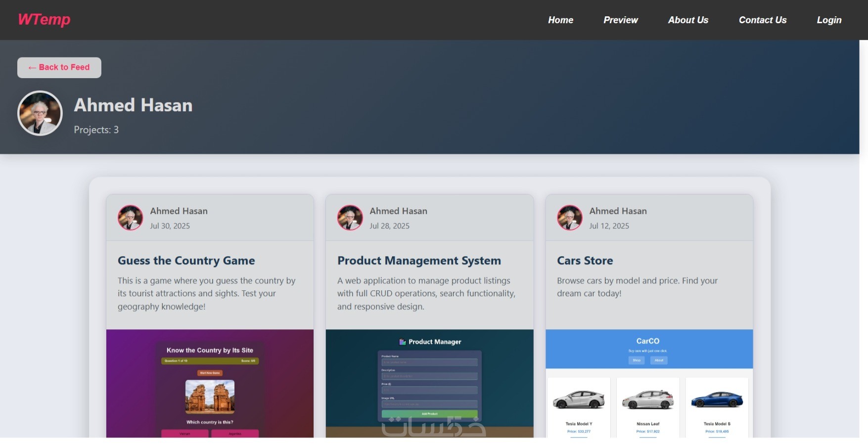The height and width of the screenshot is (446, 868).
Task: Click the Tesla Model Y car image
Action: pyautogui.click(x=579, y=400)
